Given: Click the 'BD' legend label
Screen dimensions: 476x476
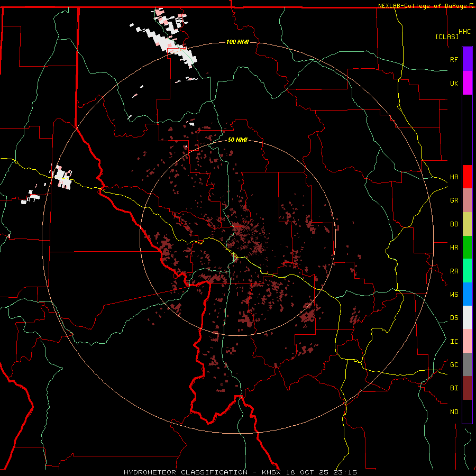Looking at the screenshot, I should pos(454,224).
